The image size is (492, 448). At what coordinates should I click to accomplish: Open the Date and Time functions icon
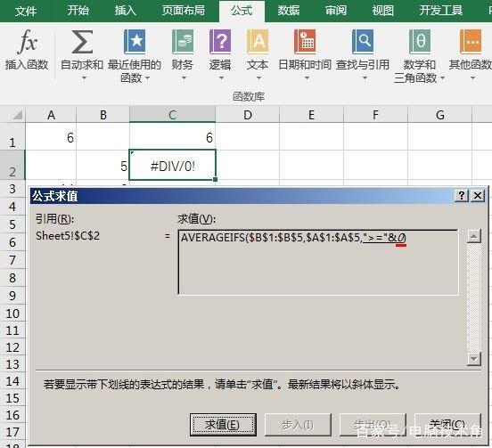(x=305, y=41)
